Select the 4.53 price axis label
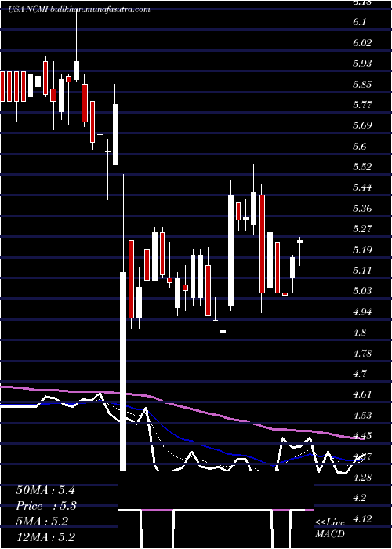392x549 pixels. tap(362, 415)
